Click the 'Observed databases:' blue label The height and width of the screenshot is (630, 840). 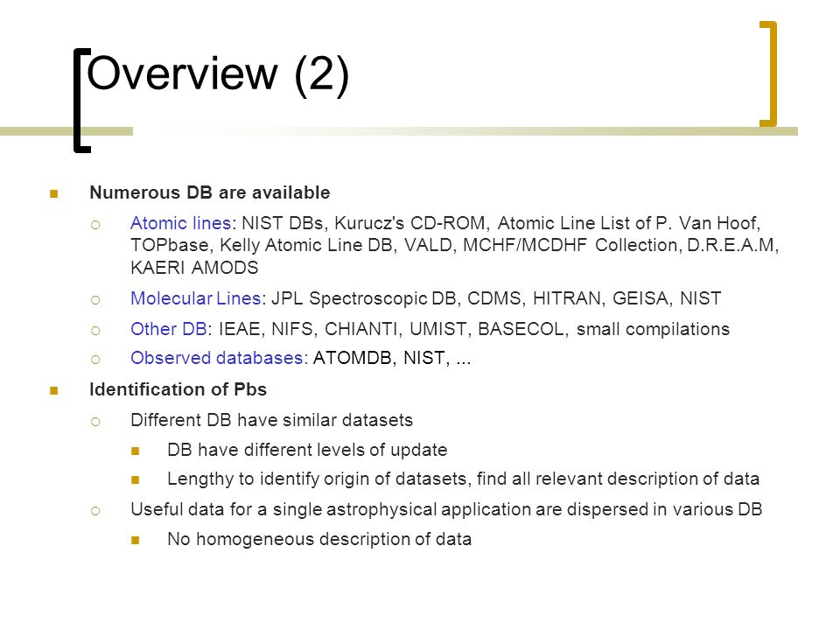pos(219,357)
